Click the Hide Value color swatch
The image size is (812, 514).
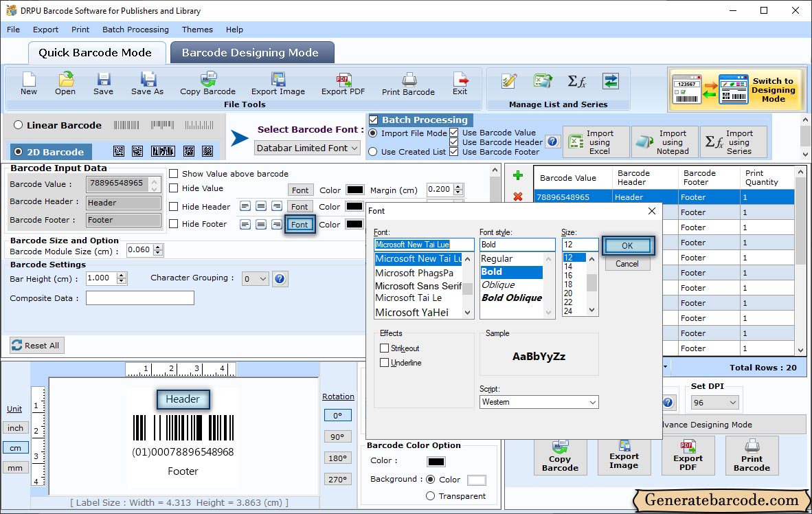pos(354,190)
